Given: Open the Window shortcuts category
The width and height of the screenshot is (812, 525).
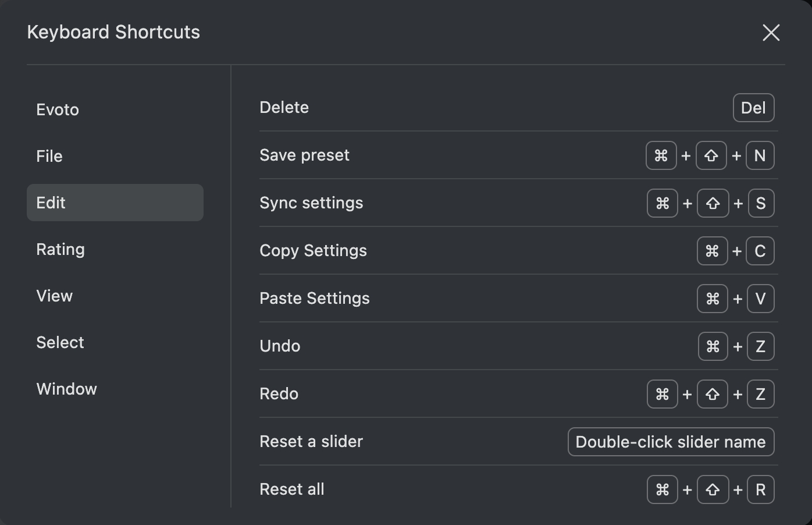Looking at the screenshot, I should pos(66,389).
